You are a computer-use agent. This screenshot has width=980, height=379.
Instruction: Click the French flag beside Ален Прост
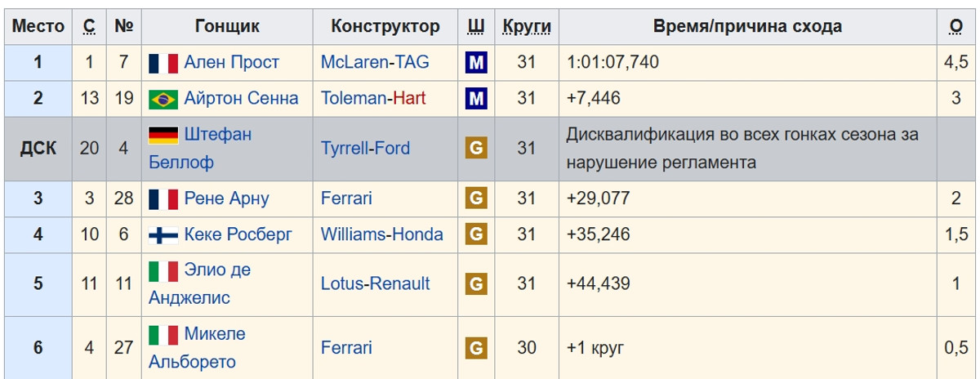[x=163, y=63]
